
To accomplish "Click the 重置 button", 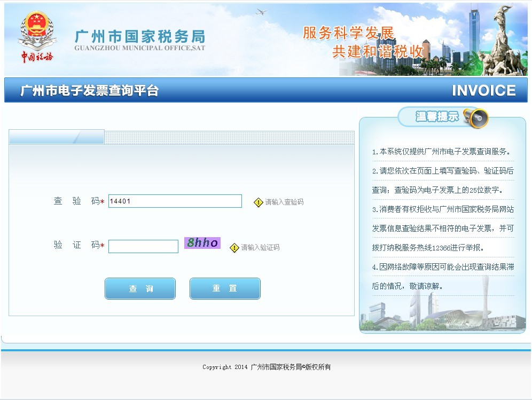I will pos(225,288).
